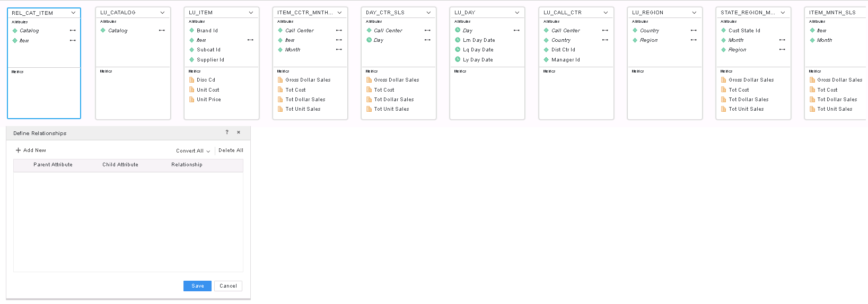Expand the ITEM_CCTR_MNTH table menu
The width and height of the screenshot is (868, 304).
339,12
